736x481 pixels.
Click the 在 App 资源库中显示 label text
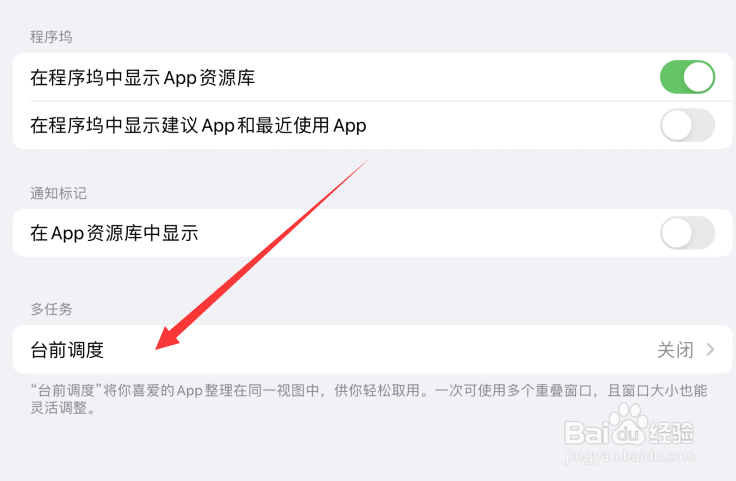[114, 233]
